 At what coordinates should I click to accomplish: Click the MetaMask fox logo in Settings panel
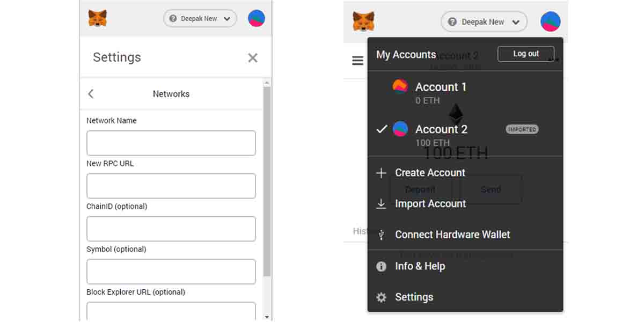98,18
